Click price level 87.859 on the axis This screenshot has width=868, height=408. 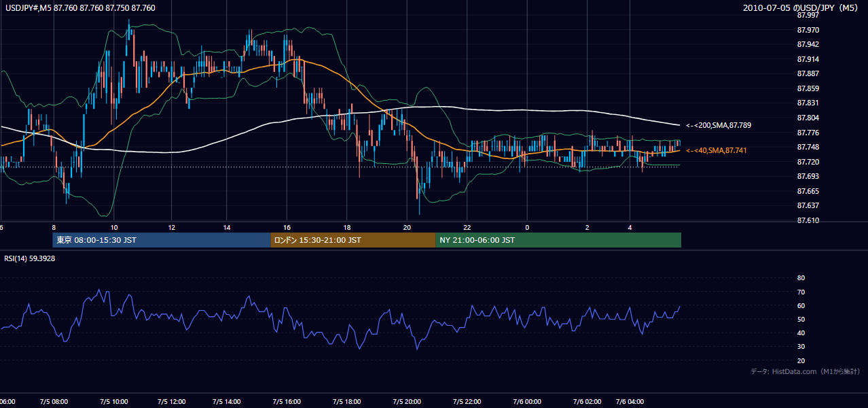[807, 88]
